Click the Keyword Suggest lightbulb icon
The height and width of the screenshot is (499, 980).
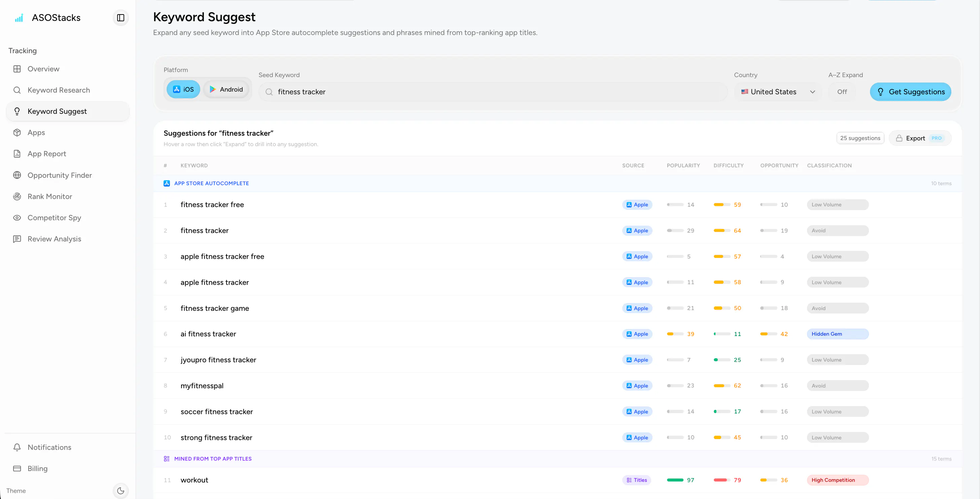[x=17, y=111]
